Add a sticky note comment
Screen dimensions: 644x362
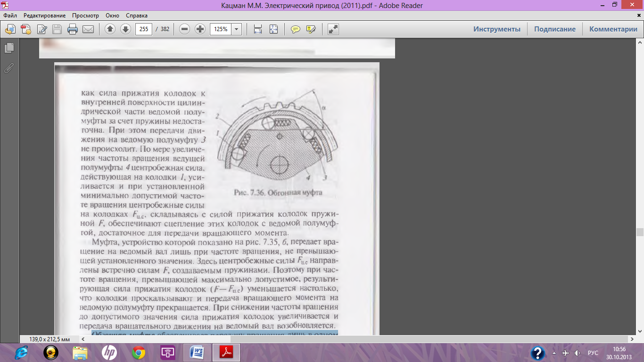tap(296, 29)
